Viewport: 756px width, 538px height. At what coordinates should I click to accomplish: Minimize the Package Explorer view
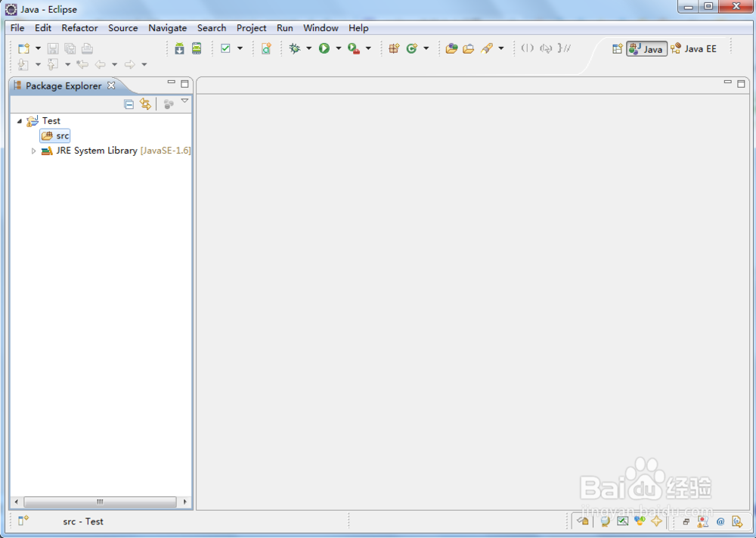[x=171, y=82]
